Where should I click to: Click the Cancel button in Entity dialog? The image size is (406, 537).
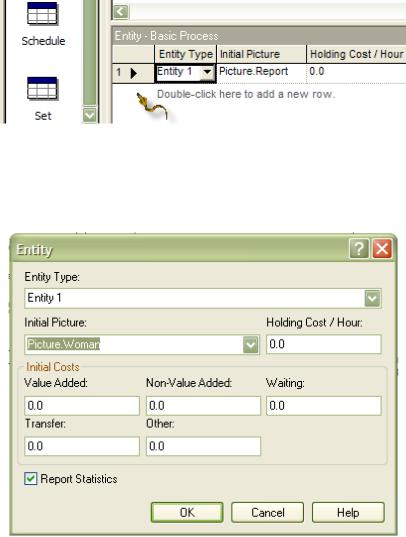click(268, 513)
